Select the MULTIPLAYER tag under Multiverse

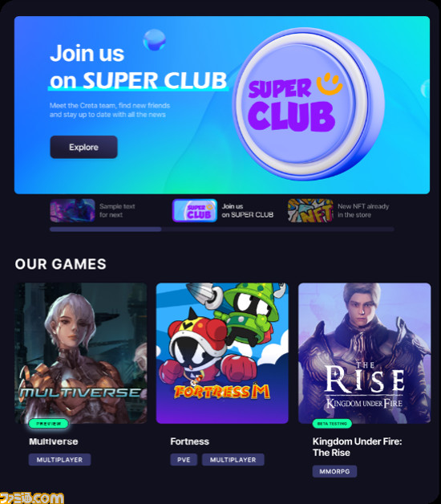tap(60, 460)
